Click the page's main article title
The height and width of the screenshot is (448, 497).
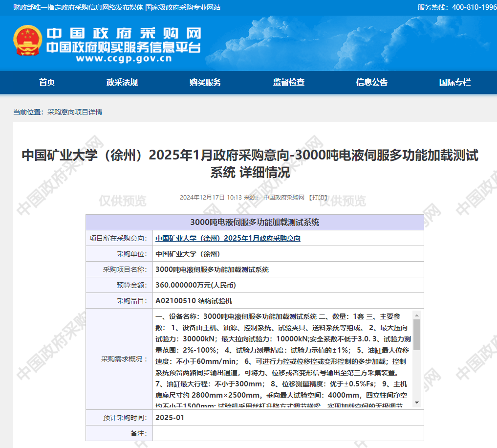[x=250, y=164]
